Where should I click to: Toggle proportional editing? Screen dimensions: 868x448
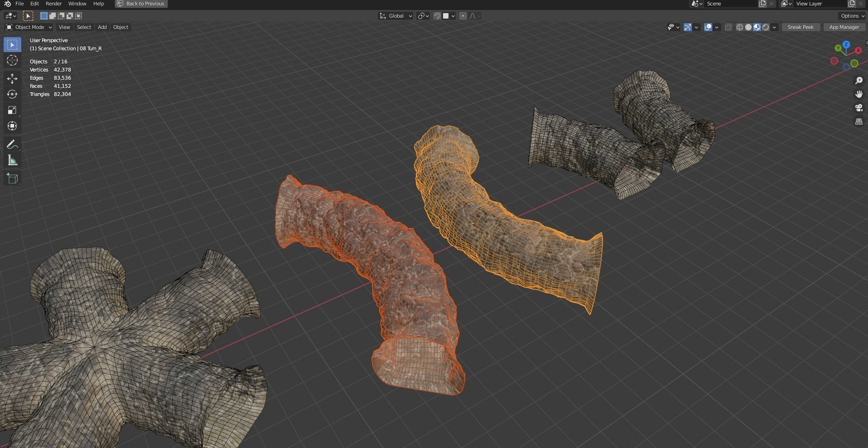[x=463, y=16]
